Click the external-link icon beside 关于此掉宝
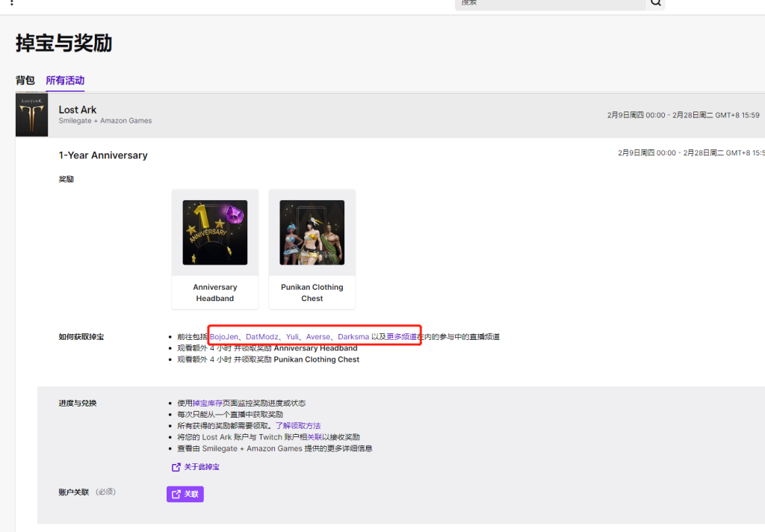 [x=176, y=467]
